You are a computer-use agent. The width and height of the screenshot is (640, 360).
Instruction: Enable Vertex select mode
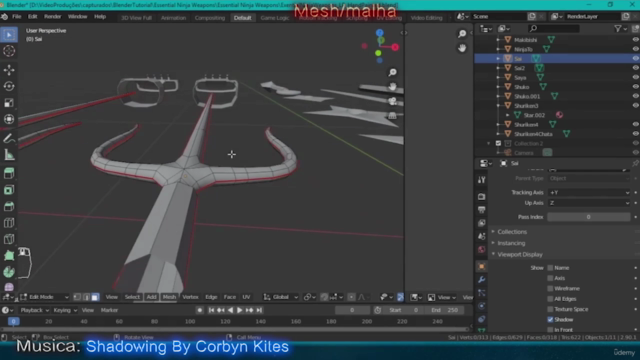[x=77, y=297]
